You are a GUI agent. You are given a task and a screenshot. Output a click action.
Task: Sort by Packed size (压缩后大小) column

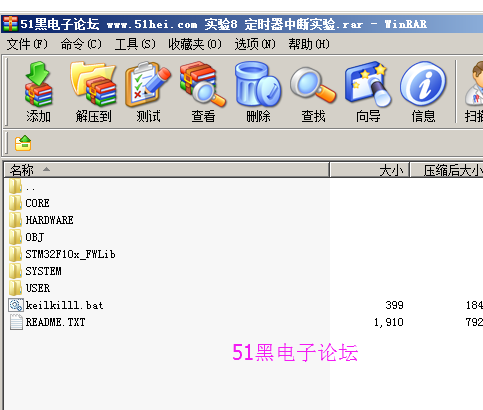pyautogui.click(x=447, y=170)
